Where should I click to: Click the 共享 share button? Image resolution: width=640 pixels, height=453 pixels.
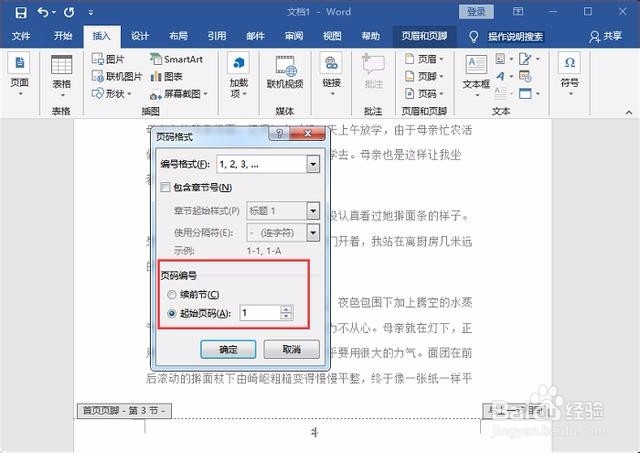pos(606,37)
